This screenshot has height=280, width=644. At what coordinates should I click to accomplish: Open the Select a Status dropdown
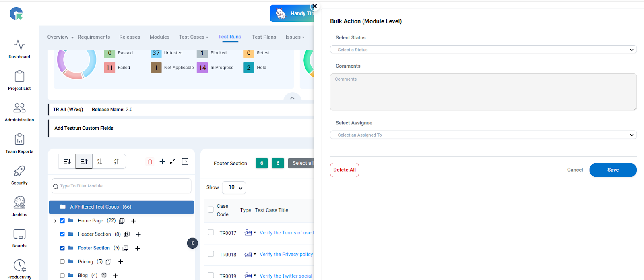pos(483,50)
